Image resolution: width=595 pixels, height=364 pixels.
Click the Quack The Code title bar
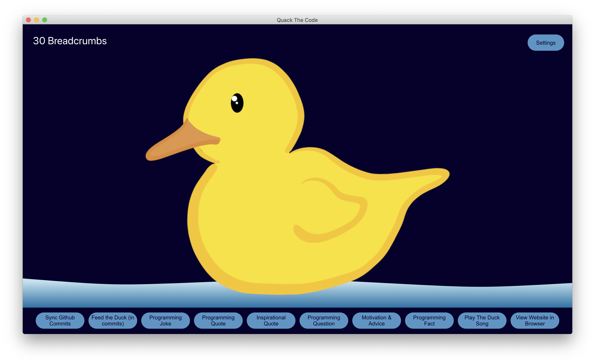[x=297, y=20]
